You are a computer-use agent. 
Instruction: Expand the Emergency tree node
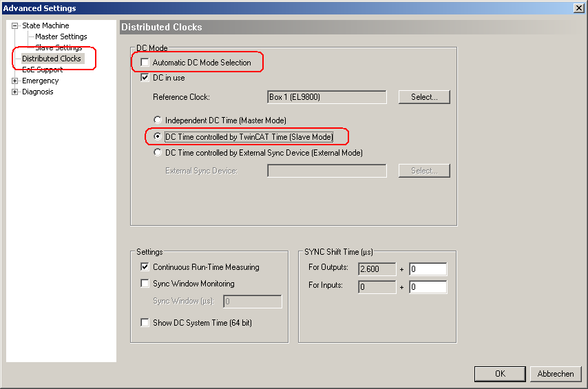(14, 81)
